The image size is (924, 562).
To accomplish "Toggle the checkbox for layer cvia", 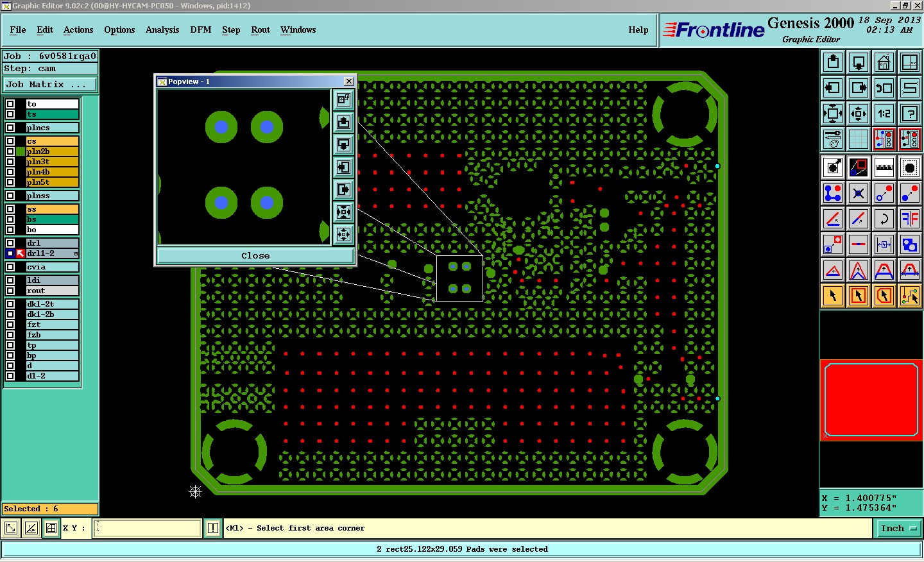I will [10, 267].
